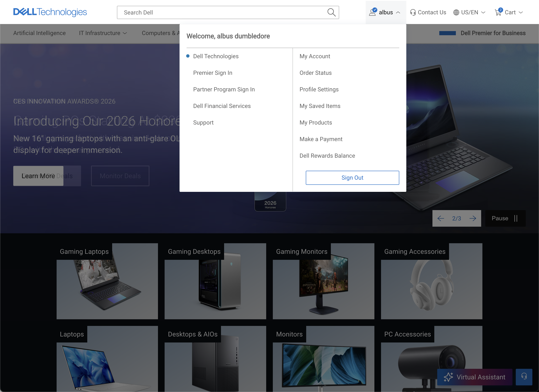Viewport: 539px width, 392px height.
Task: Open Dell Premier for Business link
Action: click(x=493, y=33)
